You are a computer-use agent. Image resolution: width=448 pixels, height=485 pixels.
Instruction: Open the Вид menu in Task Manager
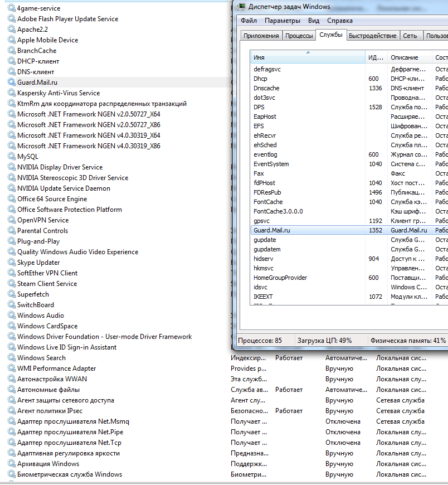pos(314,21)
